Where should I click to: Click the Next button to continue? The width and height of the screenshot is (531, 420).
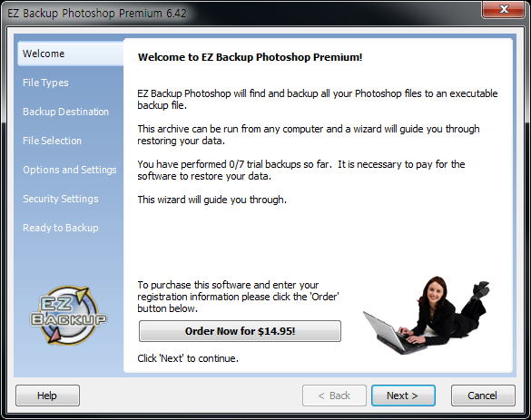tap(403, 396)
